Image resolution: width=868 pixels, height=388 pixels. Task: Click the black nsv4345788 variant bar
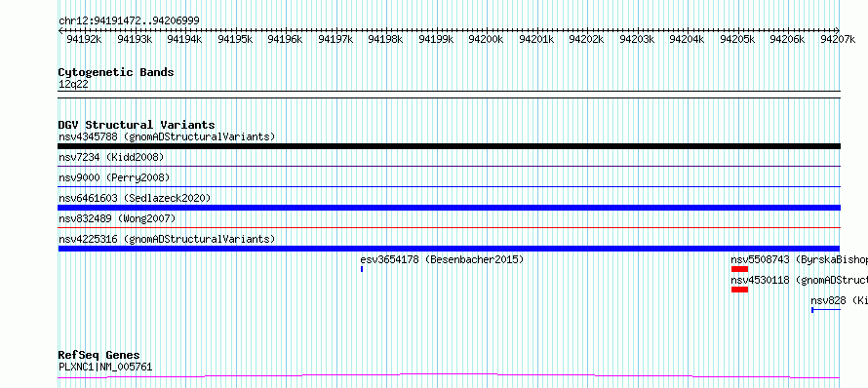click(x=450, y=146)
